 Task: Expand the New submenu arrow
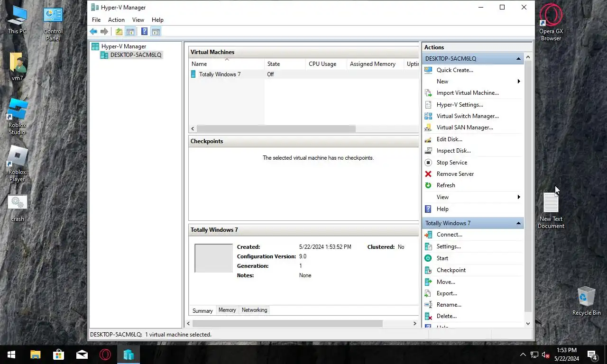[x=519, y=82]
